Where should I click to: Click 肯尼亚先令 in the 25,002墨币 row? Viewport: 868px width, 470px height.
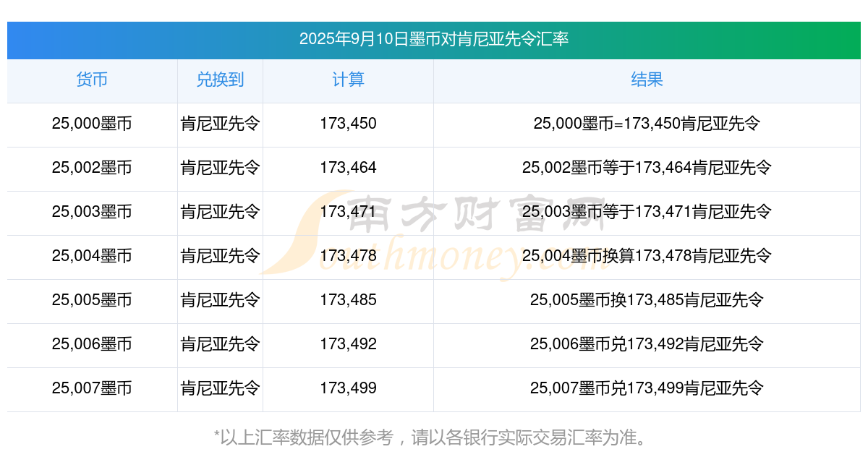pos(220,168)
